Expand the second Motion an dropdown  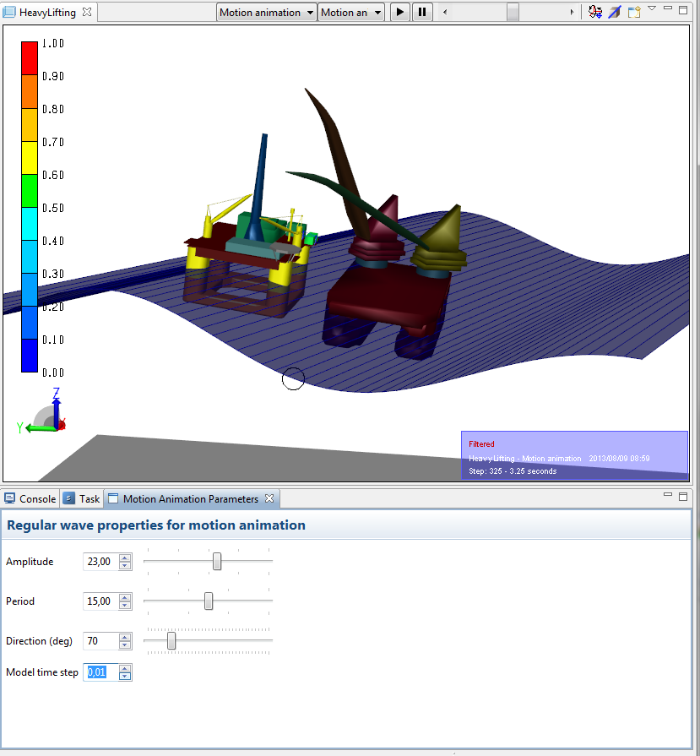351,12
